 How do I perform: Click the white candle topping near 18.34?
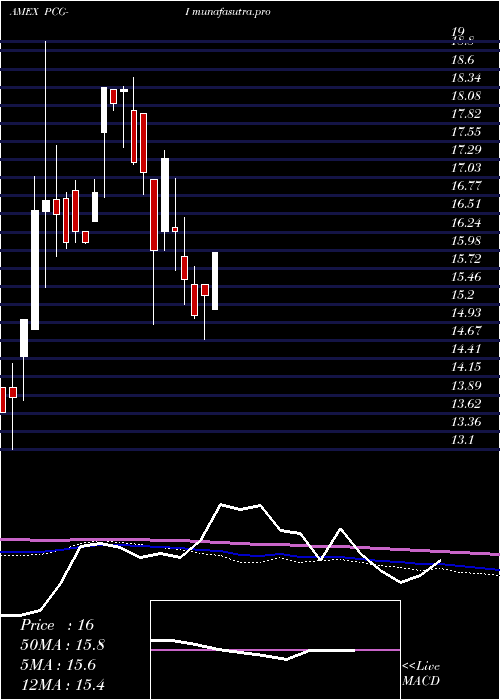point(104,110)
